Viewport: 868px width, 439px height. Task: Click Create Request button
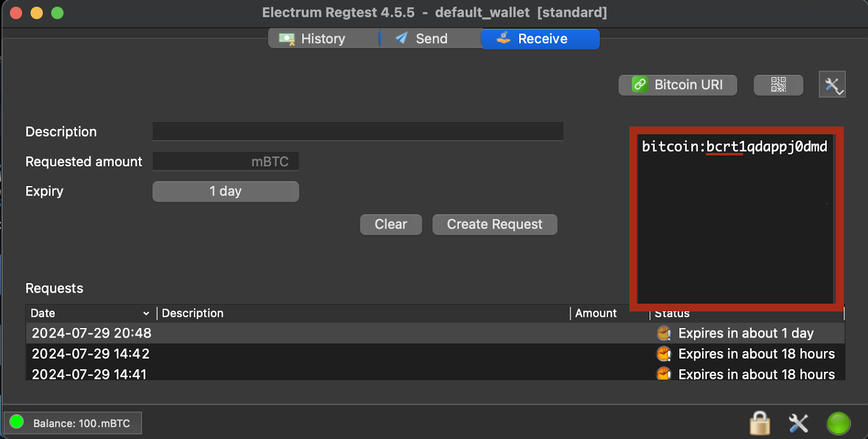(x=495, y=224)
